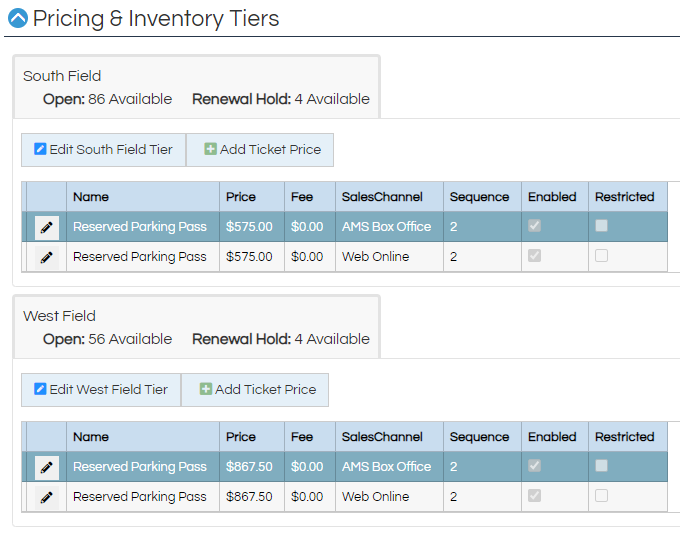Sort South Field table by Price column
This screenshot has height=533, width=680.
[x=241, y=197]
